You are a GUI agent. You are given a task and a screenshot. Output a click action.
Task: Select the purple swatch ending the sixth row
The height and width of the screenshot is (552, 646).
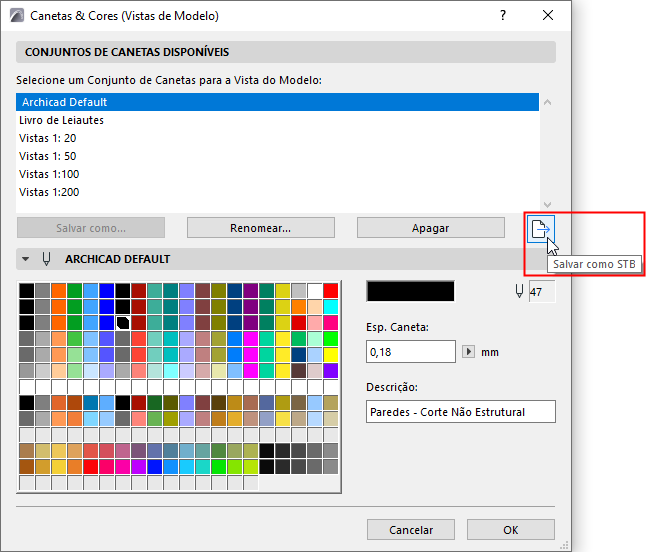(x=331, y=371)
